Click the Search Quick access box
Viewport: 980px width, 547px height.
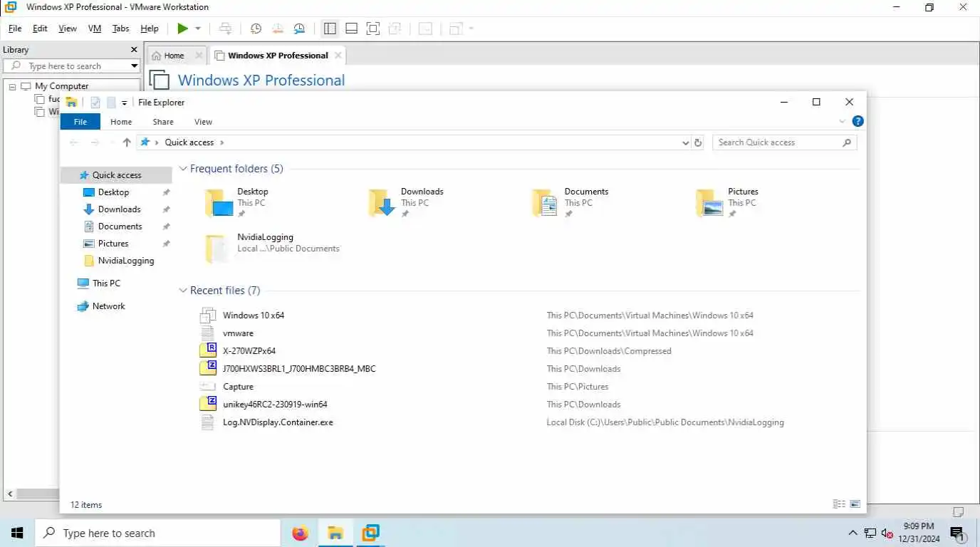[x=785, y=142]
